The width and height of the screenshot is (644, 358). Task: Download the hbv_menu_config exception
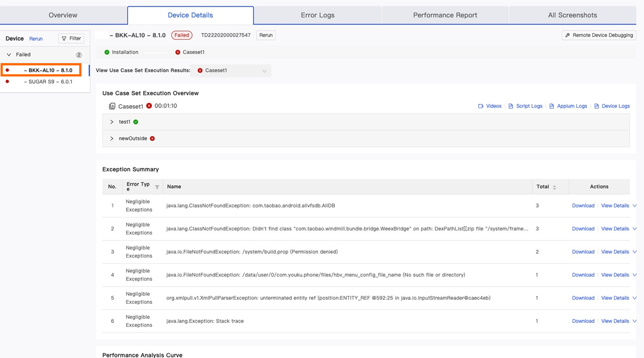(583, 275)
